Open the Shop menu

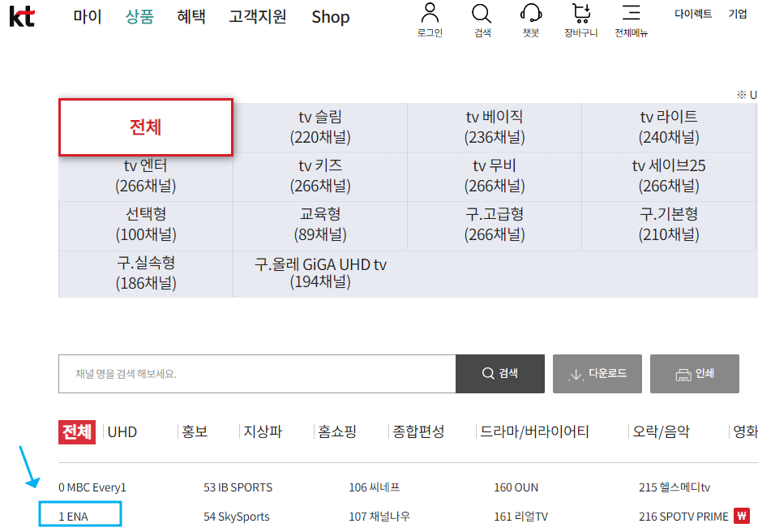331,17
